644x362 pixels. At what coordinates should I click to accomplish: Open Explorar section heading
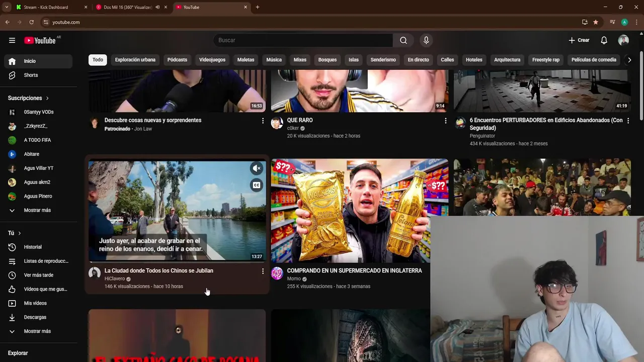point(18,353)
